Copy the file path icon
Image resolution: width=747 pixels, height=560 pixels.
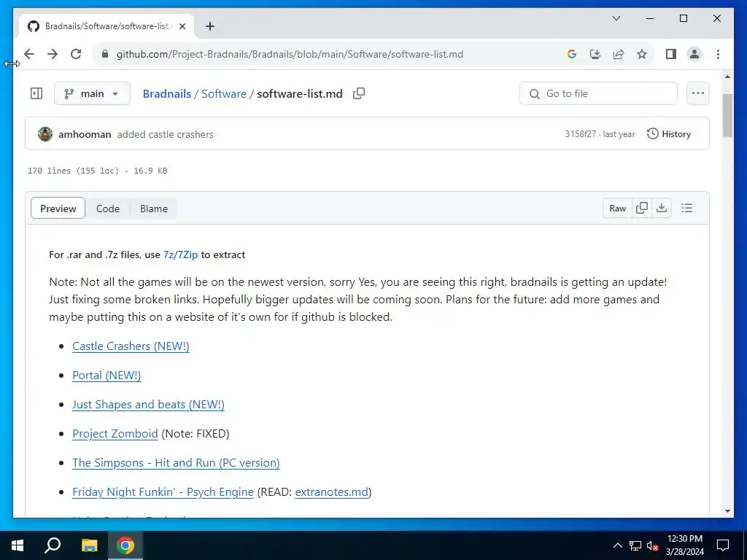359,93
